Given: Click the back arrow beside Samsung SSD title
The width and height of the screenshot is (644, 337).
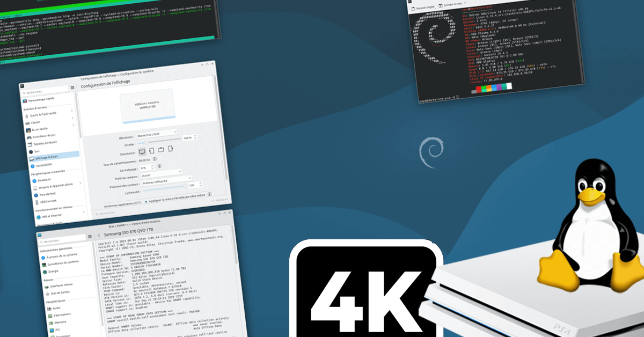Looking at the screenshot, I should tap(99, 236).
